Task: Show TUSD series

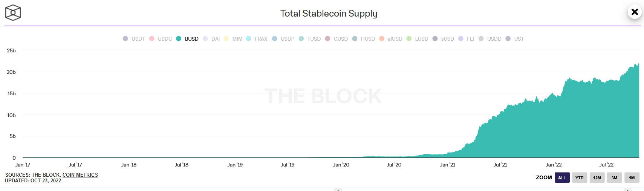Action: (310, 39)
